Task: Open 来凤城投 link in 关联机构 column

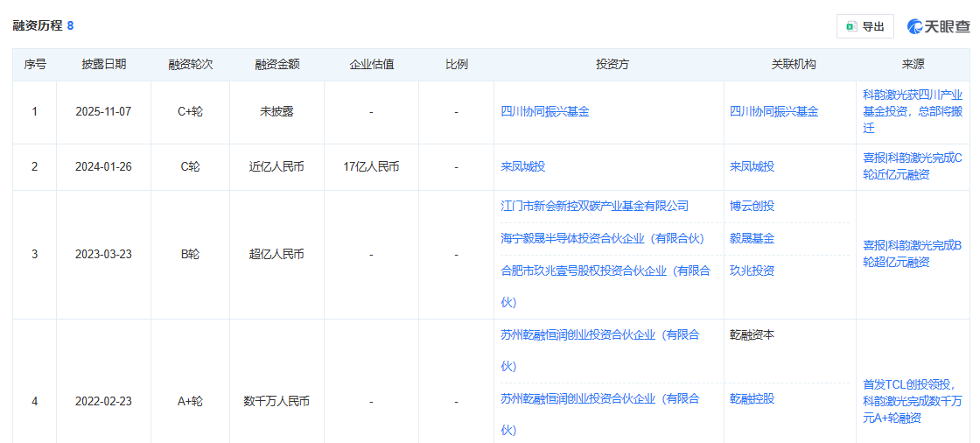Action: [x=752, y=167]
